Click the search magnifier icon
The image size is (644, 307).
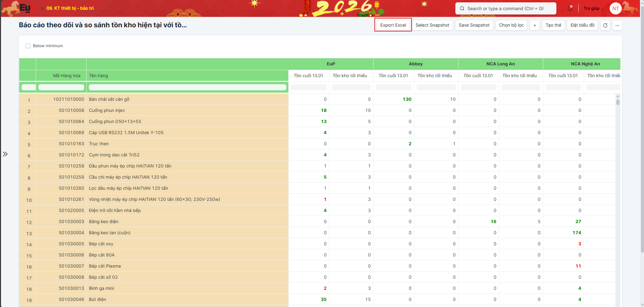click(x=462, y=8)
